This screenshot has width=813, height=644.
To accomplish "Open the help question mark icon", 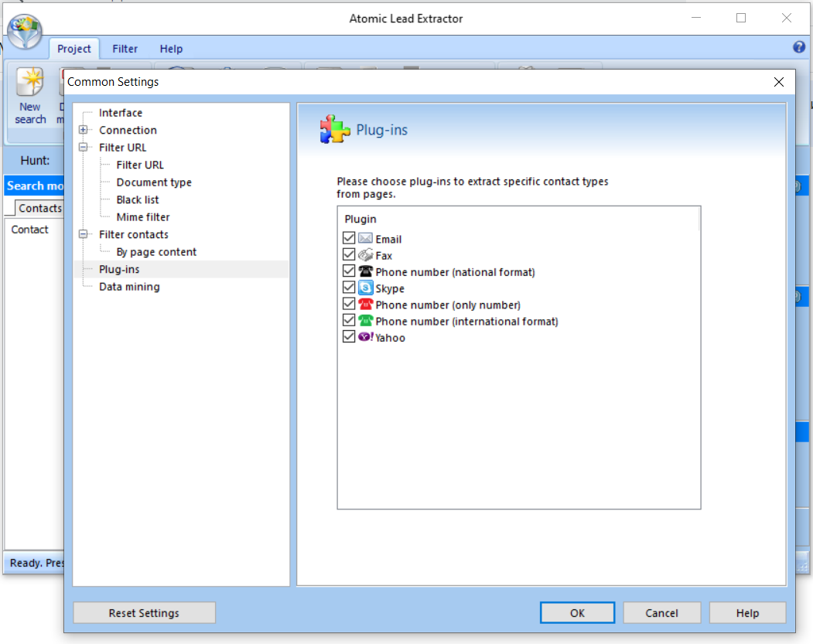I will point(798,46).
